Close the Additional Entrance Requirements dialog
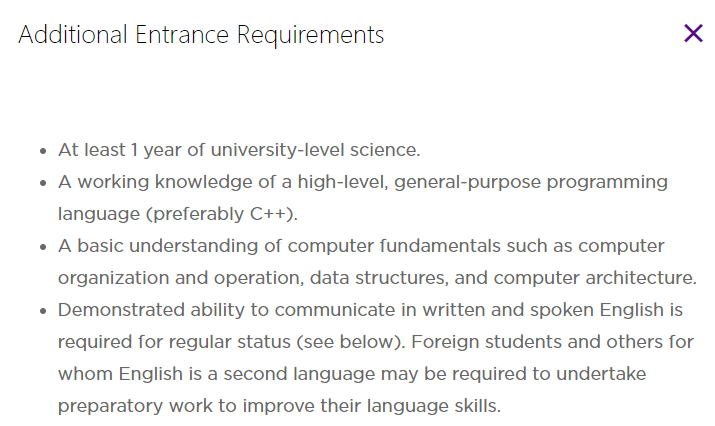This screenshot has height=426, width=715. [x=693, y=33]
